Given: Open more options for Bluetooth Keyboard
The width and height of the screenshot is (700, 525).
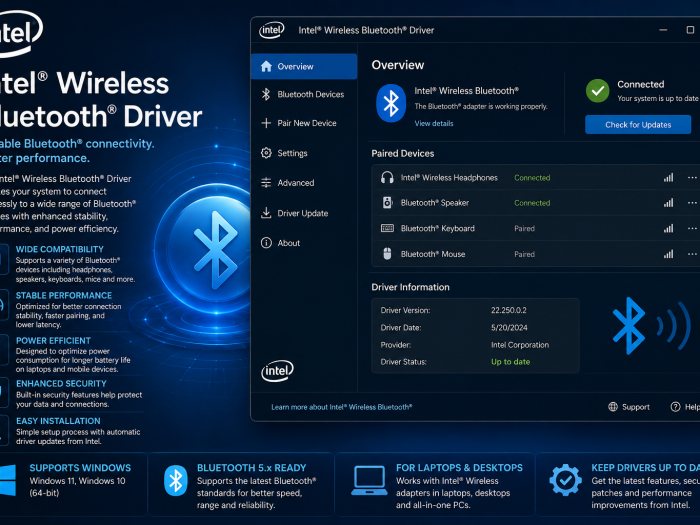Looking at the screenshot, I should click(692, 229).
